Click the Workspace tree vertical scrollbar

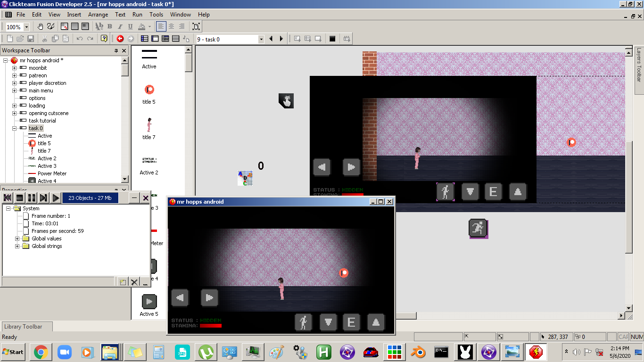pyautogui.click(x=125, y=120)
